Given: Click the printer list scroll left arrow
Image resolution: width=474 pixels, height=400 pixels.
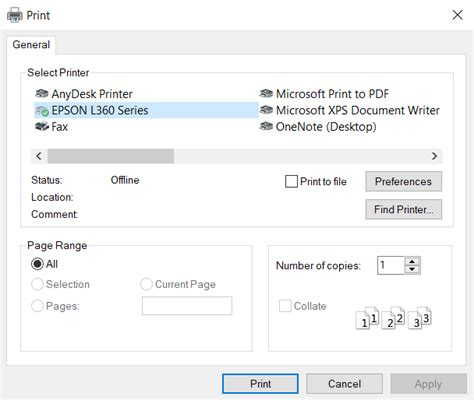Looking at the screenshot, I should 39,156.
